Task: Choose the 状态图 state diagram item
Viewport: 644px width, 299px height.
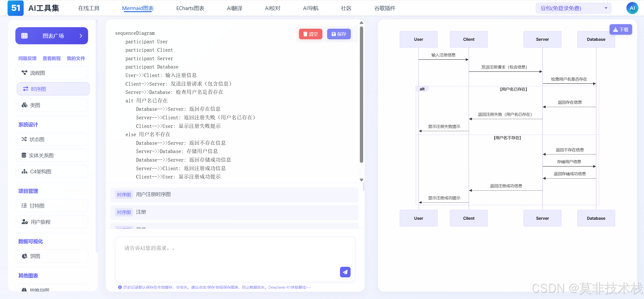Action: click(52, 139)
